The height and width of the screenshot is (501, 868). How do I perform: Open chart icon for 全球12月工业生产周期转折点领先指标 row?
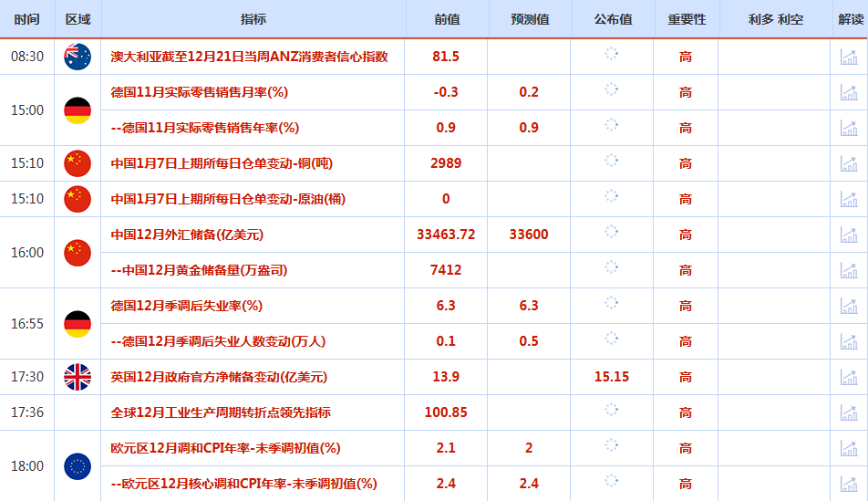(849, 412)
